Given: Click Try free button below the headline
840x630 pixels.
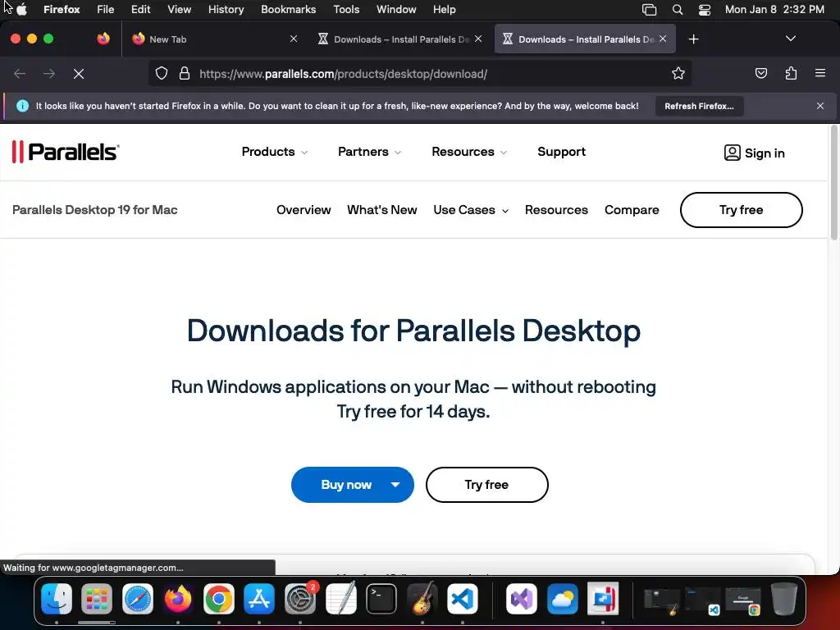Looking at the screenshot, I should [487, 485].
